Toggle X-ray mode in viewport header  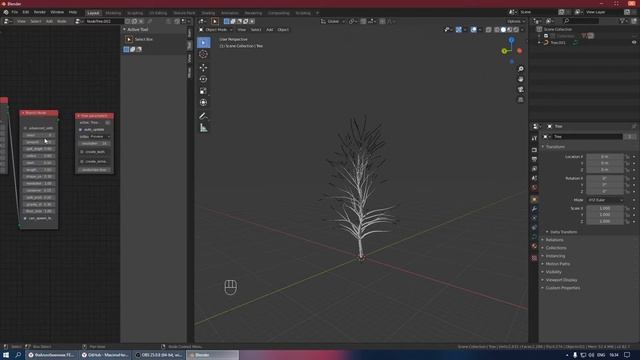(x=489, y=30)
